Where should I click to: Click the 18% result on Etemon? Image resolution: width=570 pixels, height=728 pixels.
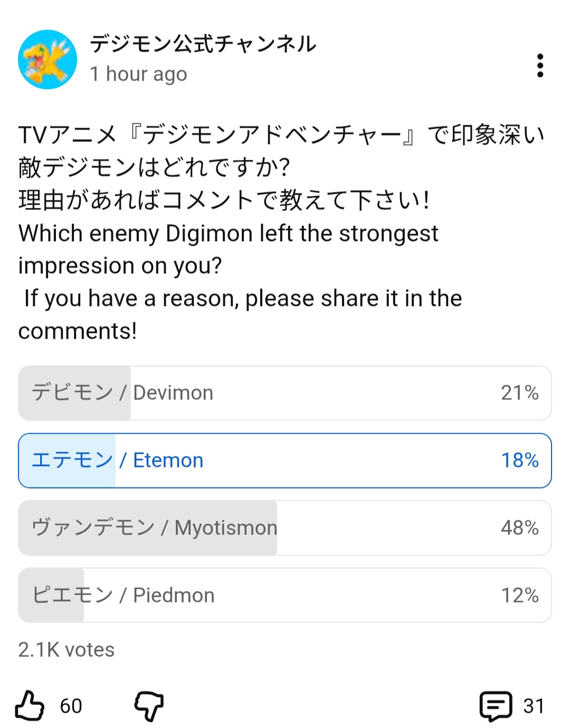(x=519, y=461)
